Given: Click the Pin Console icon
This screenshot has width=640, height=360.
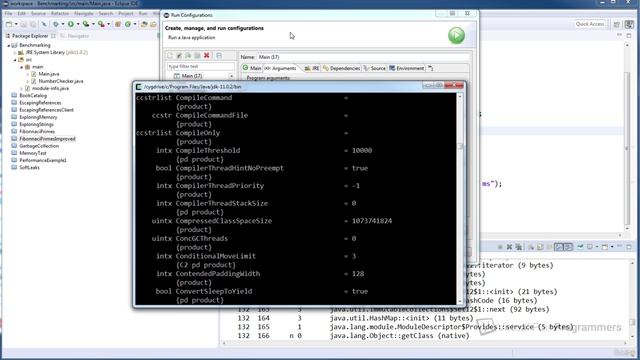Looking at the screenshot, I should coord(580,247).
